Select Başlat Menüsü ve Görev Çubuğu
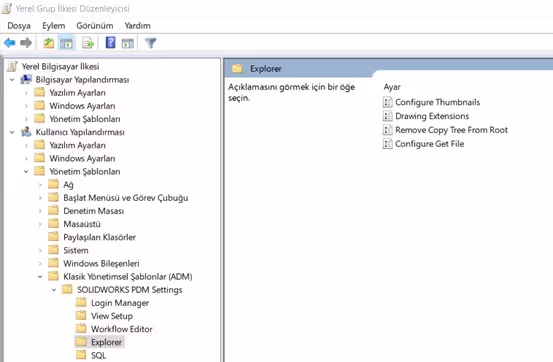Screen dimensions: 553x362 [x=126, y=198]
